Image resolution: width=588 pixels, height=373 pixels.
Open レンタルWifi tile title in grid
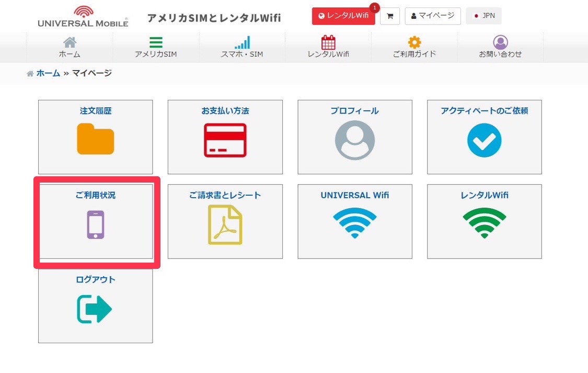484,195
